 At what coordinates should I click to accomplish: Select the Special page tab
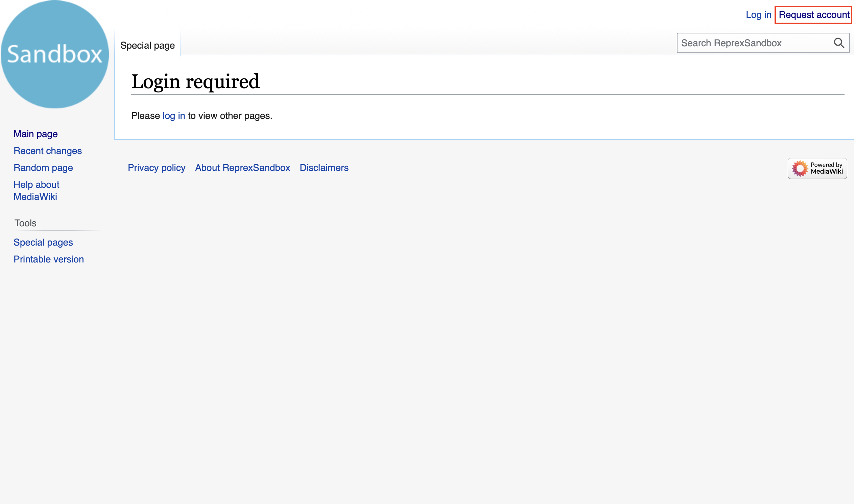[x=147, y=46]
